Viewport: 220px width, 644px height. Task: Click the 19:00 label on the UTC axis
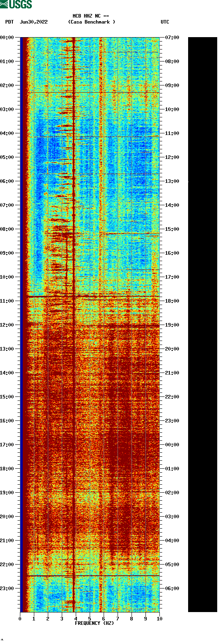[172, 325]
